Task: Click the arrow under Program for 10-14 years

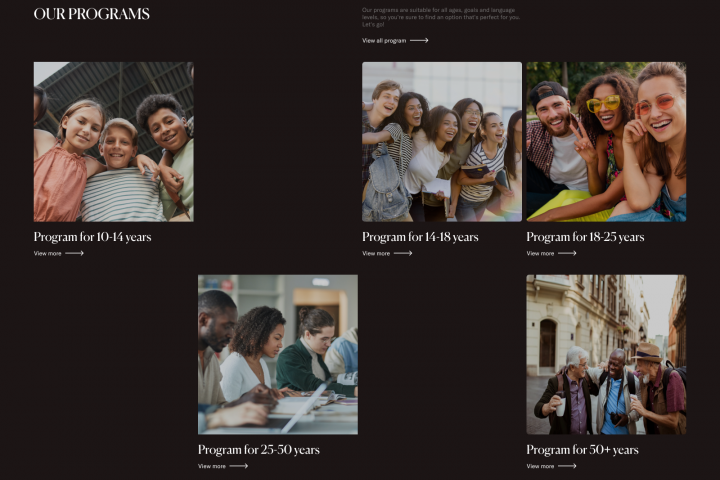Action: [74, 253]
